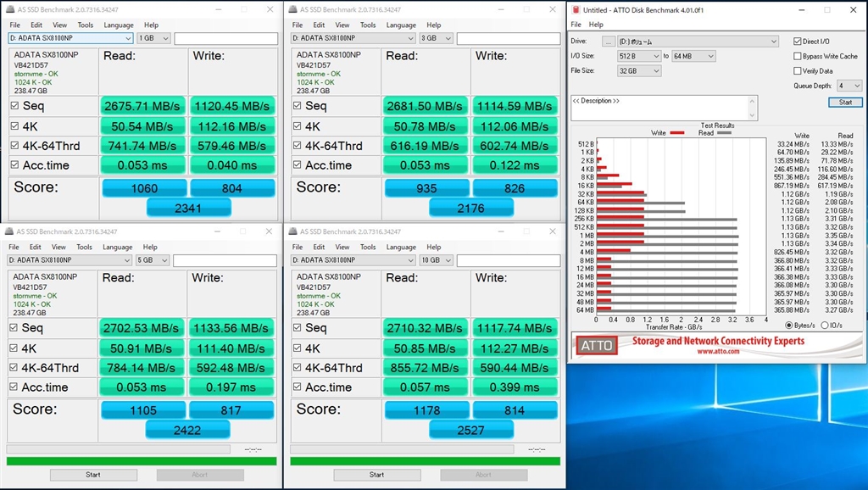The width and height of the screenshot is (868, 490).
Task: Click the ATTO read value "3.35 GB/s"
Action: click(838, 236)
